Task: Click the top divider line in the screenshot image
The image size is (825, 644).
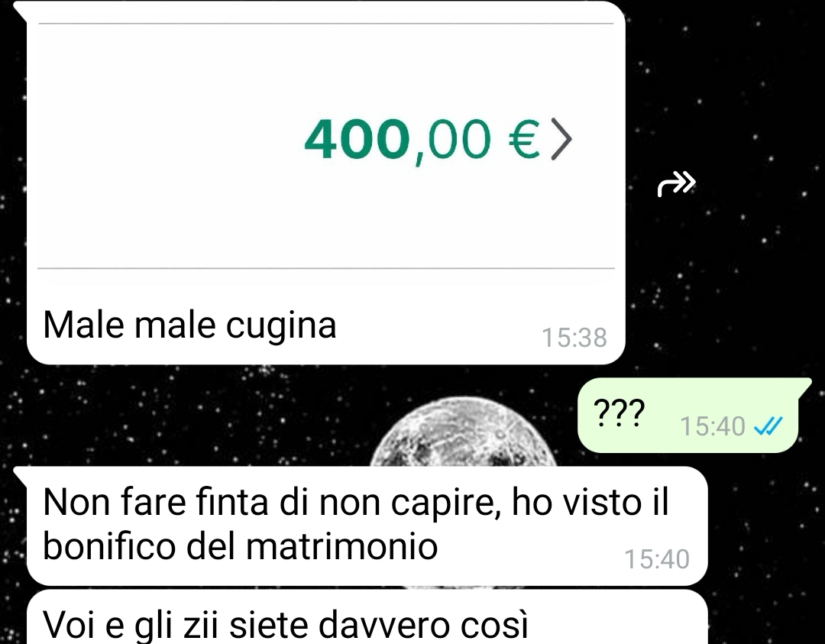Action: tap(326, 24)
